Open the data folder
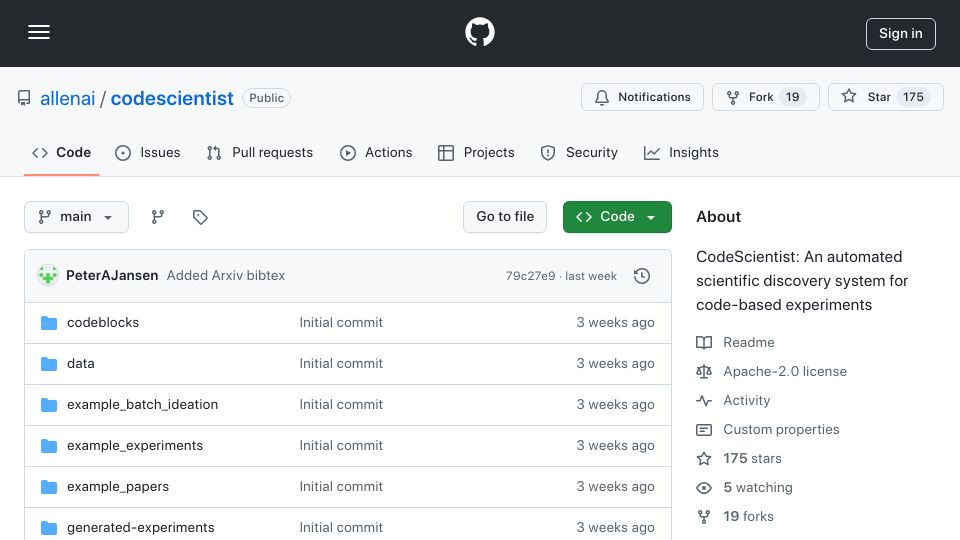960x540 pixels. coord(81,364)
